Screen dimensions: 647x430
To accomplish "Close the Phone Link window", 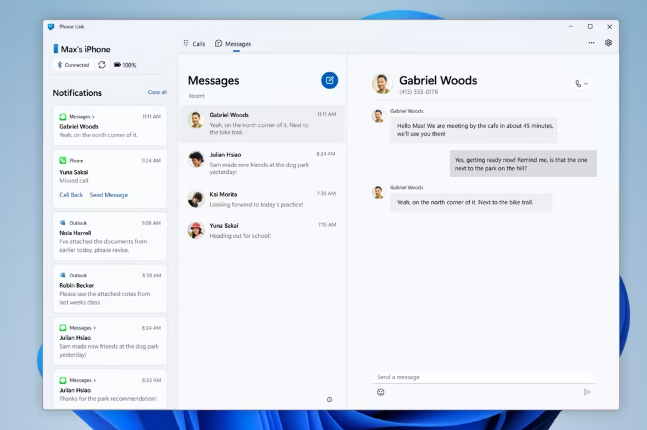I will pyautogui.click(x=609, y=26).
